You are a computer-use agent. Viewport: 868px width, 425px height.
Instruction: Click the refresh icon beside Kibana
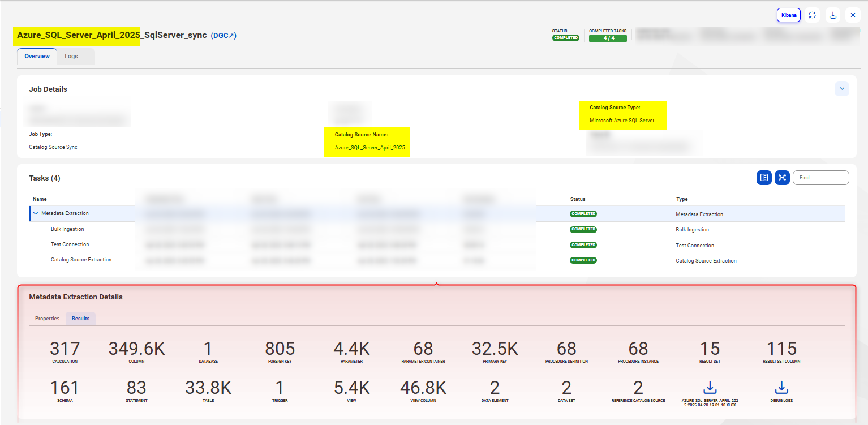[x=813, y=15]
